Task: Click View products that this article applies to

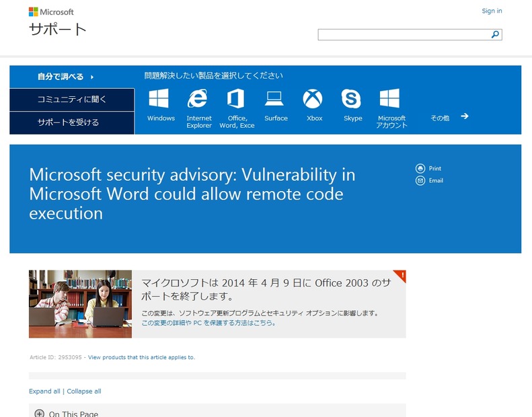Action: pyautogui.click(x=141, y=357)
